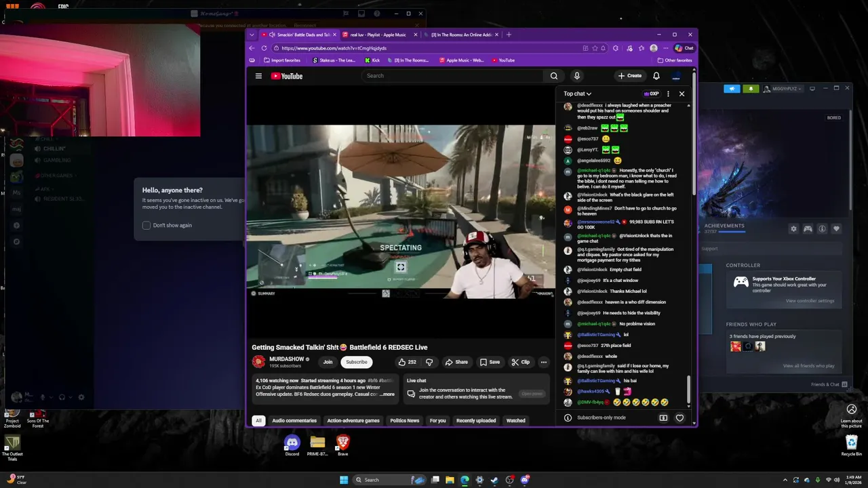Click the Windows Start button
868x488 pixels.
(344, 480)
